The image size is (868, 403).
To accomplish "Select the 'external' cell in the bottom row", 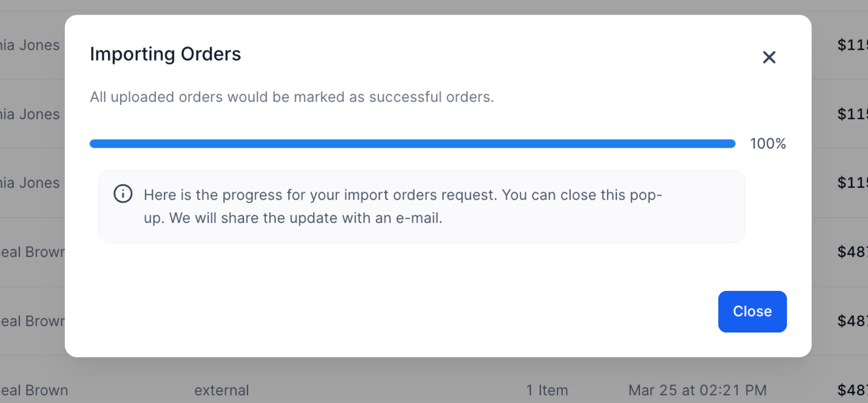I will 221,390.
